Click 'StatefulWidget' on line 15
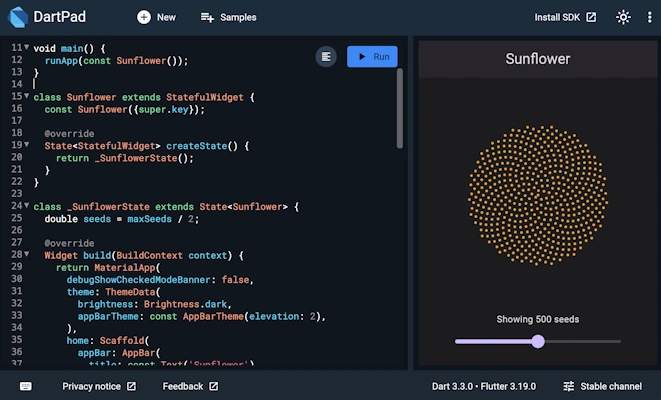 [204, 97]
